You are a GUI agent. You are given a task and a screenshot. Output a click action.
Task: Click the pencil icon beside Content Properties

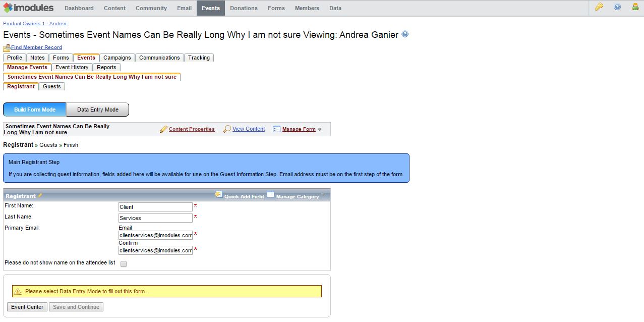[163, 129]
